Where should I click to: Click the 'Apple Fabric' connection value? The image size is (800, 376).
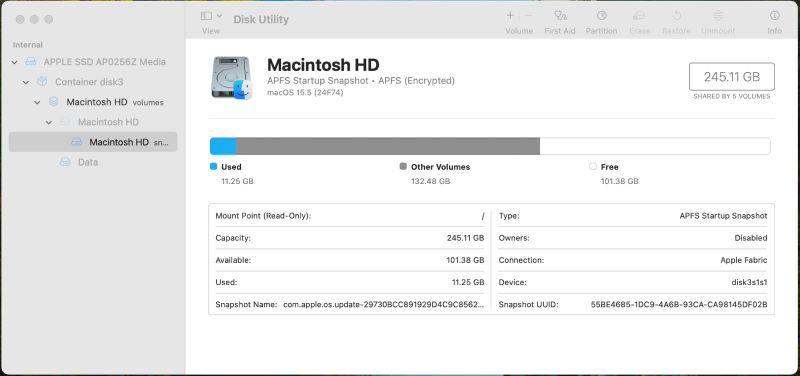744,260
